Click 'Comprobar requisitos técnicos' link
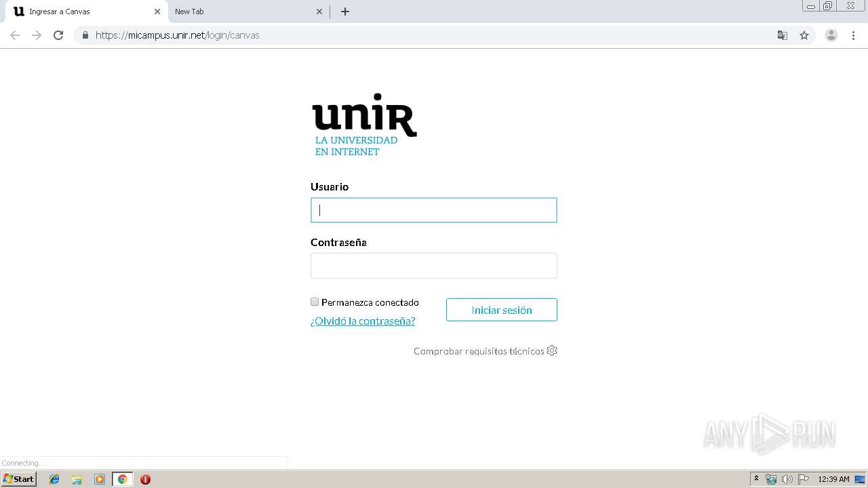868x488 pixels. pyautogui.click(x=479, y=351)
